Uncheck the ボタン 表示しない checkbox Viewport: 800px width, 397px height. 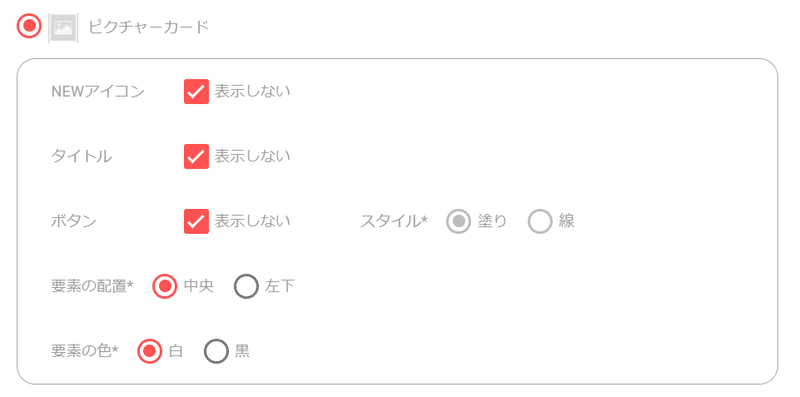[196, 221]
